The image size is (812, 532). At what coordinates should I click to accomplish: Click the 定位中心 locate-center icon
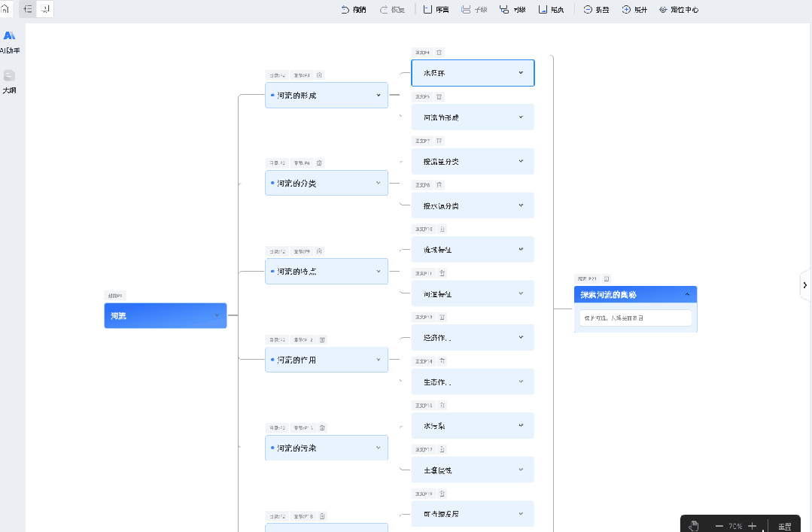663,10
